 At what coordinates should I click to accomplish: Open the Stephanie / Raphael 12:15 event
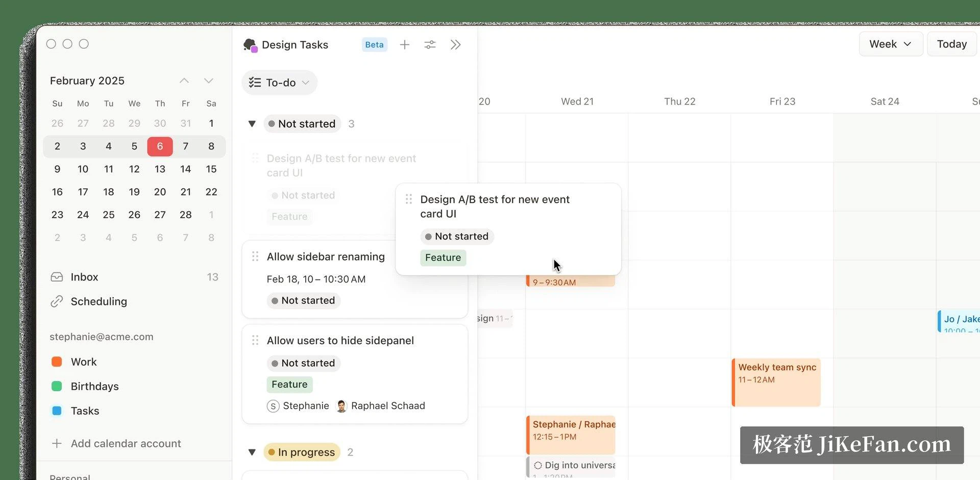[571, 435]
